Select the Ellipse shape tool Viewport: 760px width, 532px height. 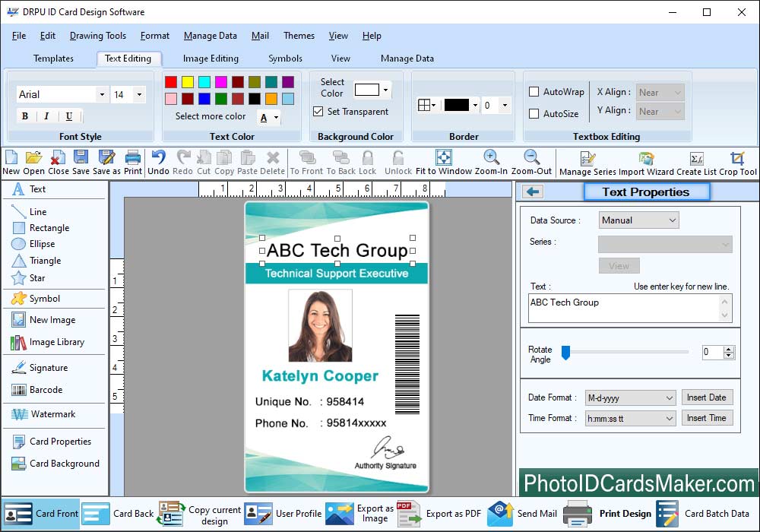pyautogui.click(x=33, y=244)
